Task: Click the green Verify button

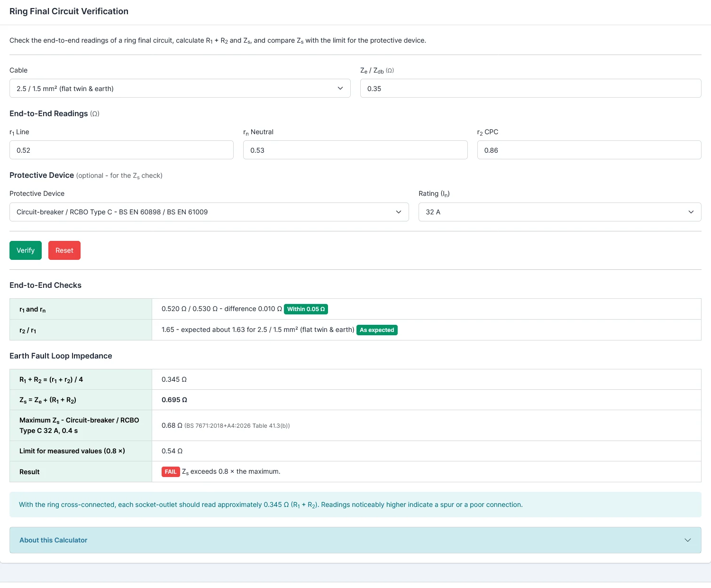Action: point(26,250)
